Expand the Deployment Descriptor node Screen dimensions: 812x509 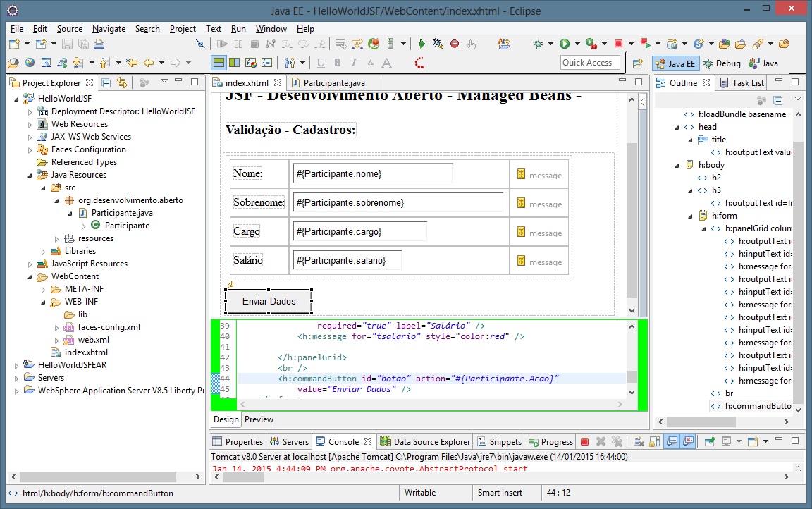30,111
